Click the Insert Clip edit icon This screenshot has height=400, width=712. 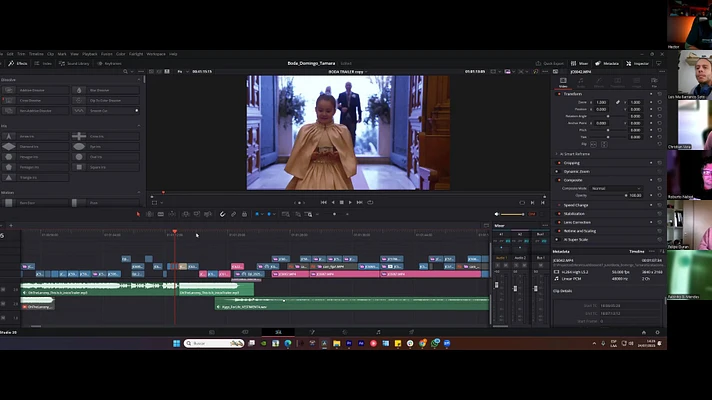click(x=185, y=214)
